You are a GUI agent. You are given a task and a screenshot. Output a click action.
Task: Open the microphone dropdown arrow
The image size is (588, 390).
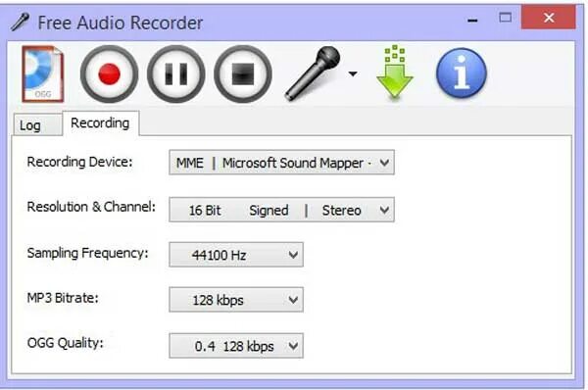353,73
